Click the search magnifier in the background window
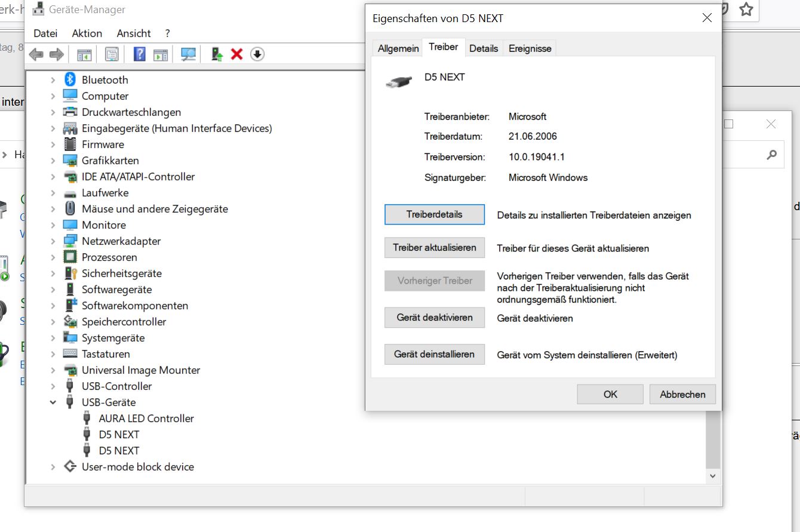 click(x=772, y=155)
